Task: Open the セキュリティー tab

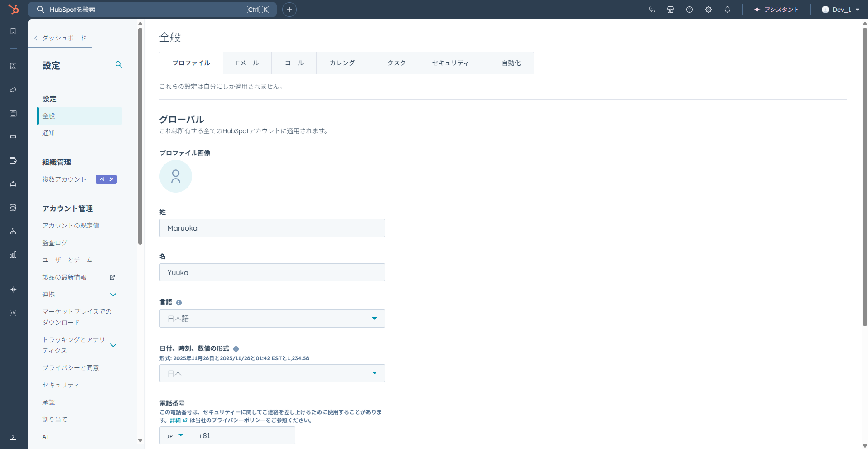Action: [453, 63]
